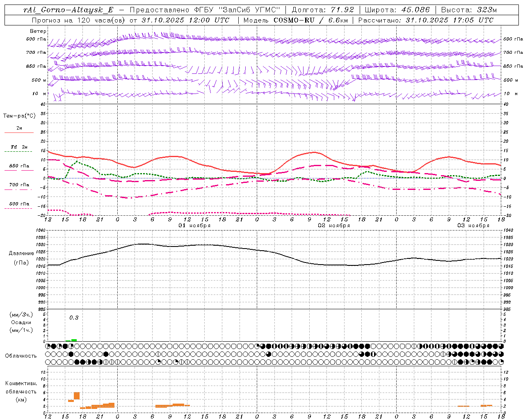
Task: Click the longitude value Долгота: 71.92
Action: click(322, 10)
